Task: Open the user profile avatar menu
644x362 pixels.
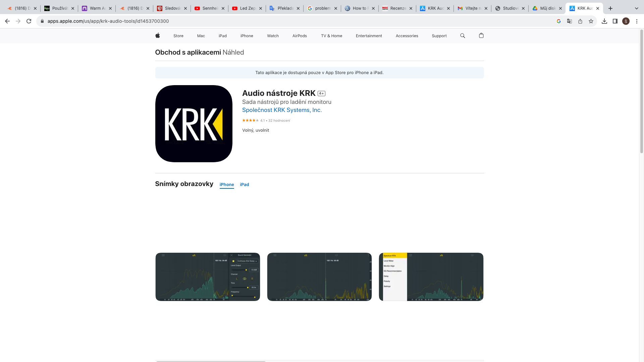Action: (626, 21)
